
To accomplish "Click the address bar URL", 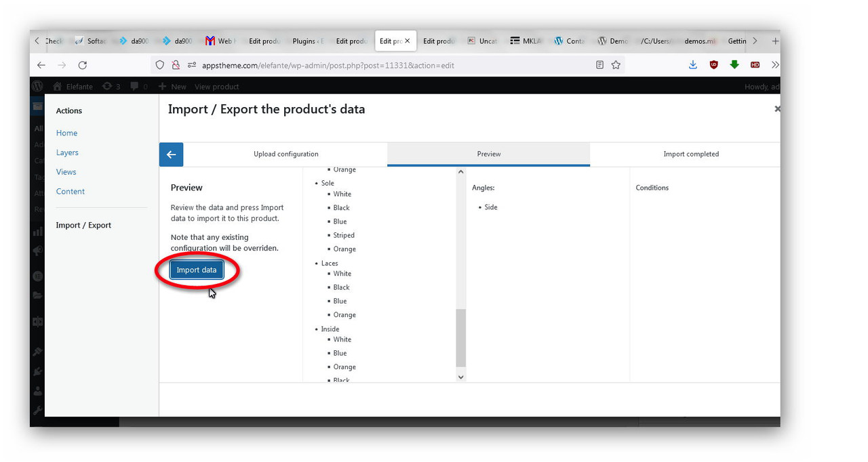I will (328, 66).
